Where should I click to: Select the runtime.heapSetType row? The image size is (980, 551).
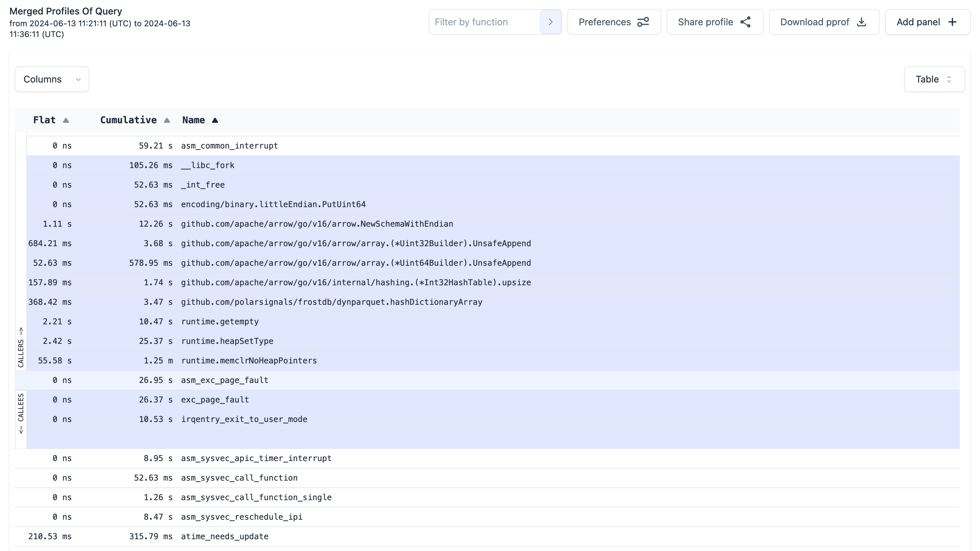(493, 341)
